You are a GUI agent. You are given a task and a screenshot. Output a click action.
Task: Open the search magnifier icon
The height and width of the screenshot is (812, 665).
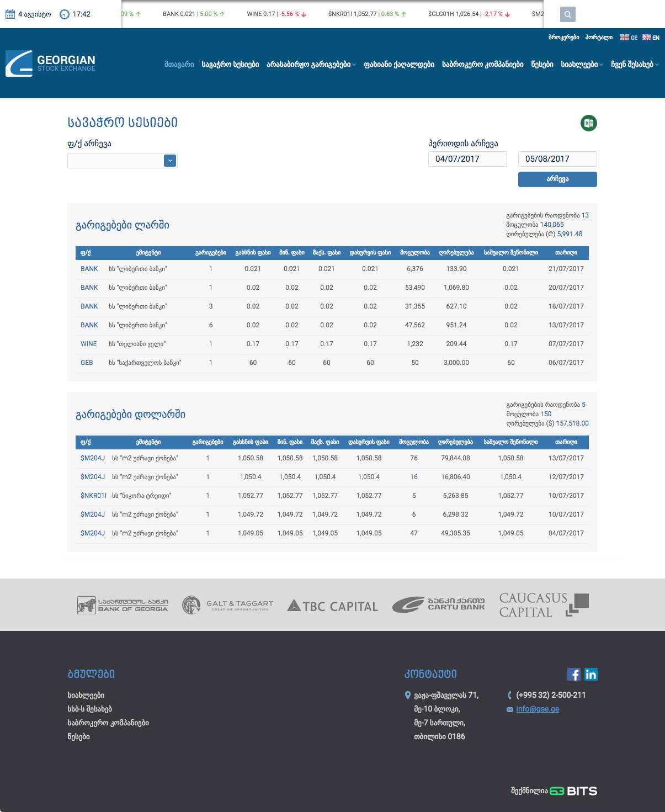click(567, 14)
